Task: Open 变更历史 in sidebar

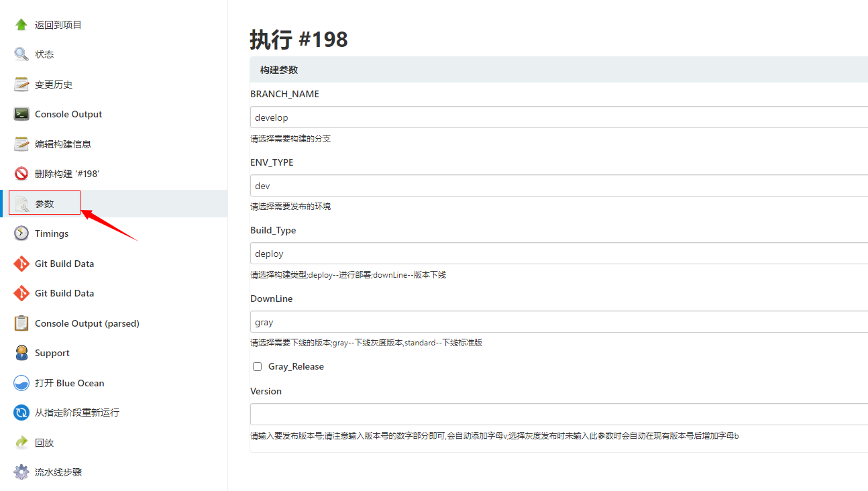Action: (x=54, y=85)
